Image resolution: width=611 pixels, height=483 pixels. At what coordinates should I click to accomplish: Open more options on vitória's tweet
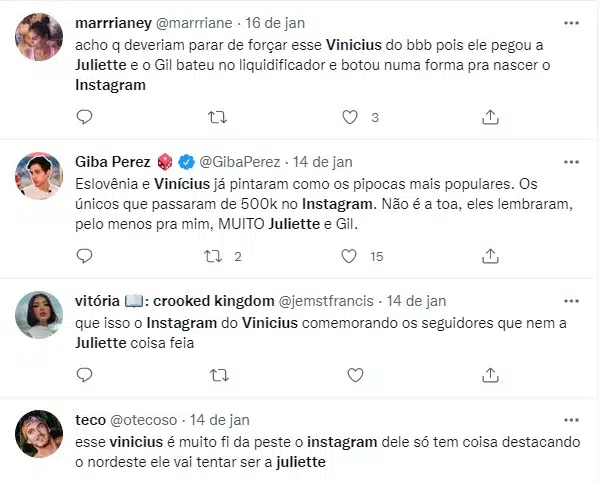coord(571,300)
